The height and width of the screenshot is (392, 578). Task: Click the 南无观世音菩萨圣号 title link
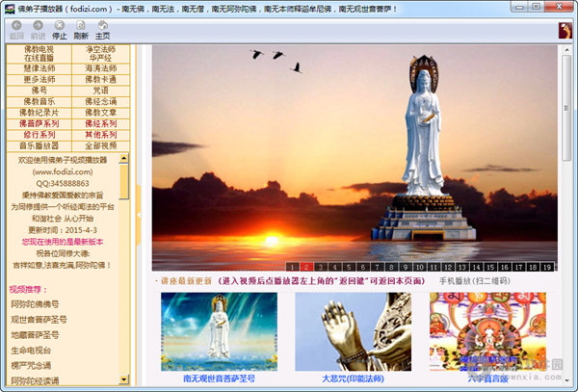219,379
